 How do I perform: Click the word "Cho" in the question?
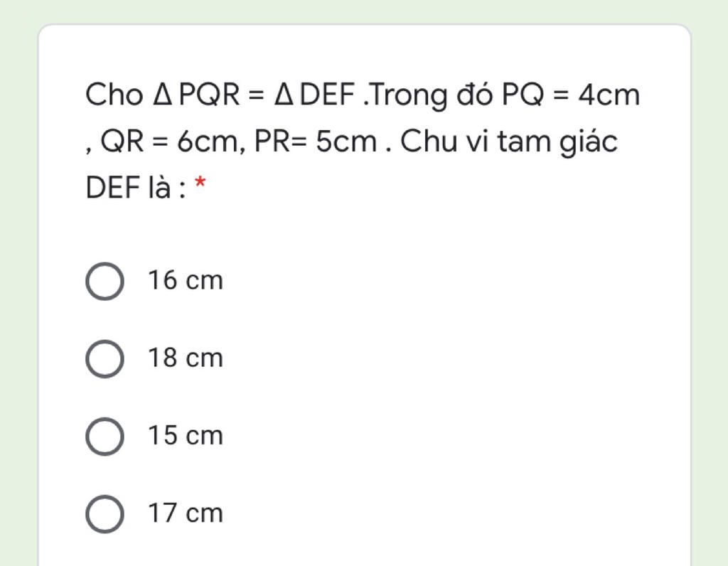point(114,95)
